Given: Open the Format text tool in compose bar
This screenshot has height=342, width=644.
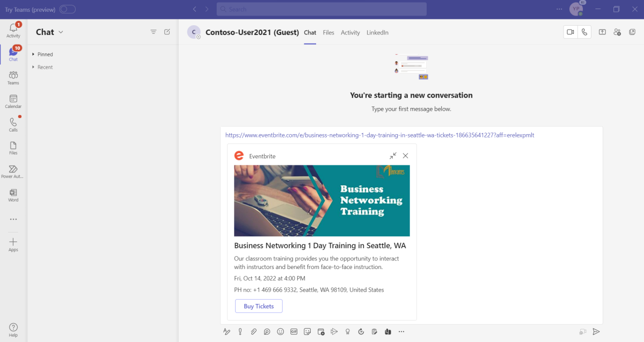Looking at the screenshot, I should 226,332.
